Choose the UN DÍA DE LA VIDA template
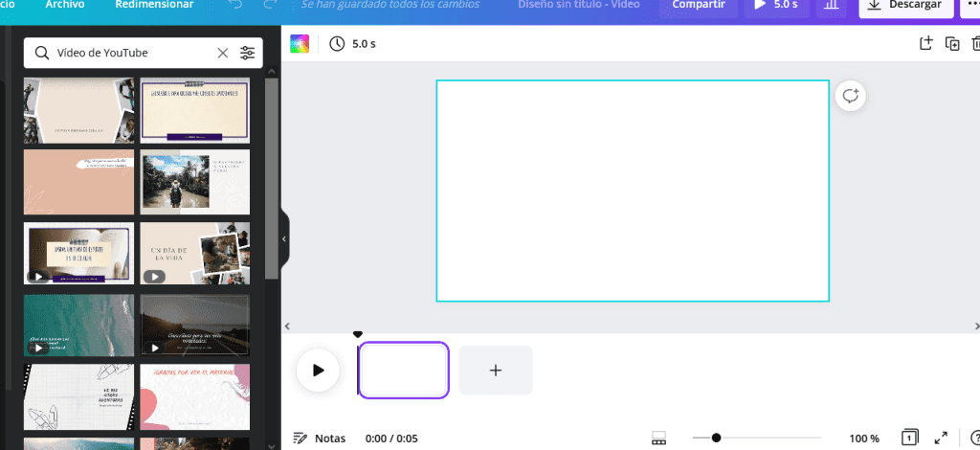The height and width of the screenshot is (450, 980). point(195,253)
